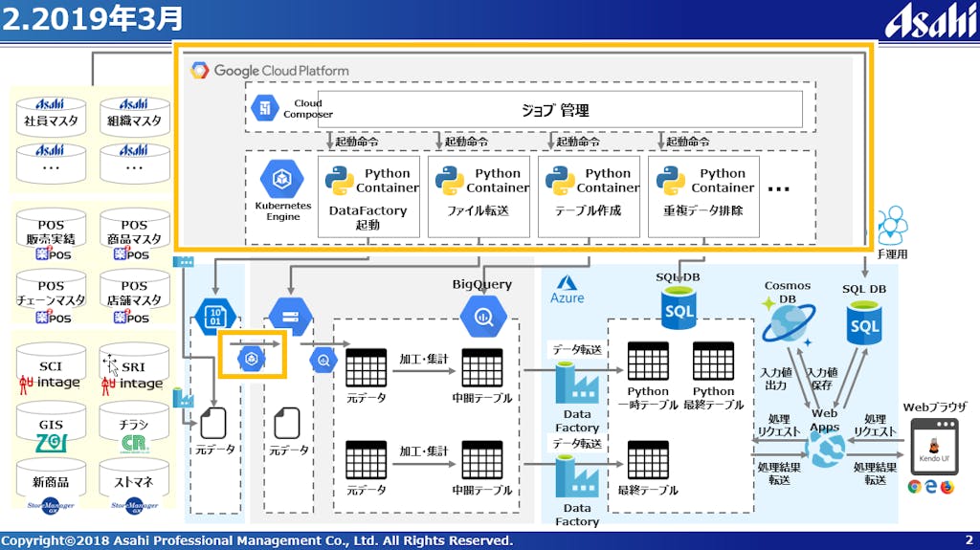Select the Azure logo
The width and height of the screenshot is (980, 550).
(564, 283)
